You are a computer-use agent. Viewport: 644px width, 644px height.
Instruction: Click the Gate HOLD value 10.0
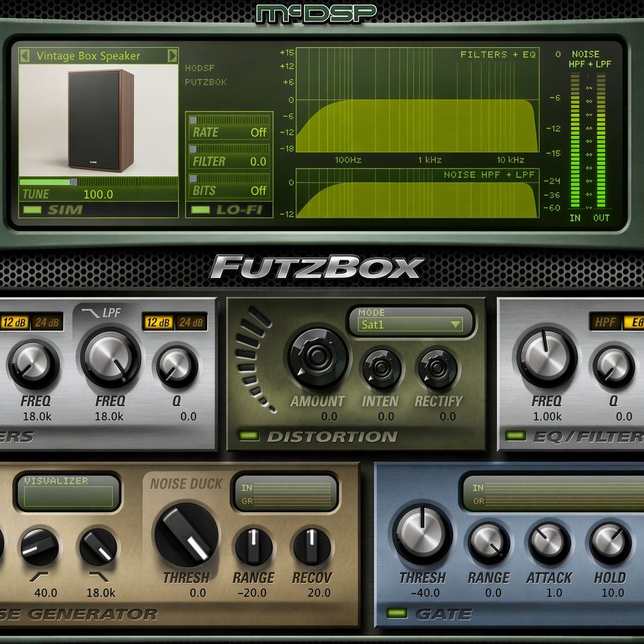point(613,592)
